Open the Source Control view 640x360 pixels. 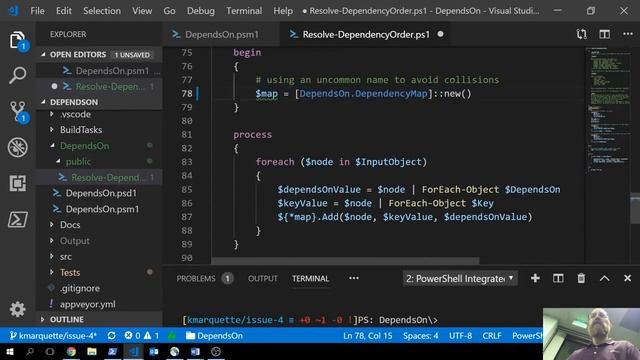[18, 111]
